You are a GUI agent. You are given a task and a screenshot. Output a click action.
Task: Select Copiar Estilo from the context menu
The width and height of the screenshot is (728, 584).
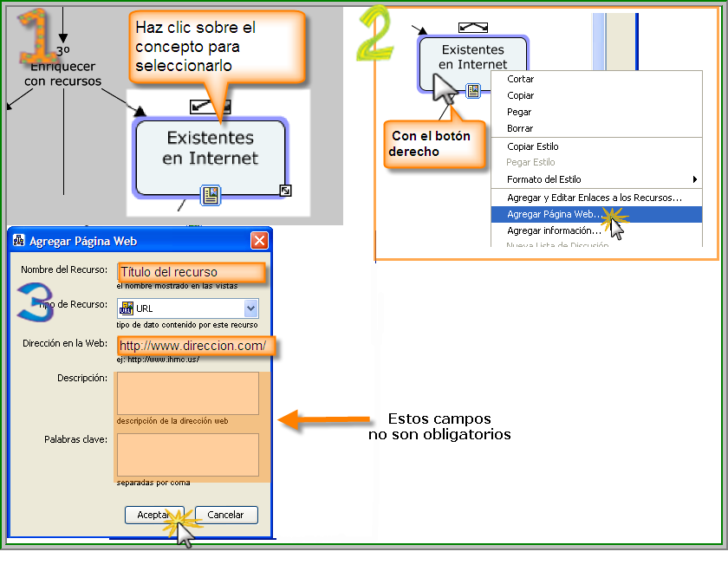[x=532, y=146]
